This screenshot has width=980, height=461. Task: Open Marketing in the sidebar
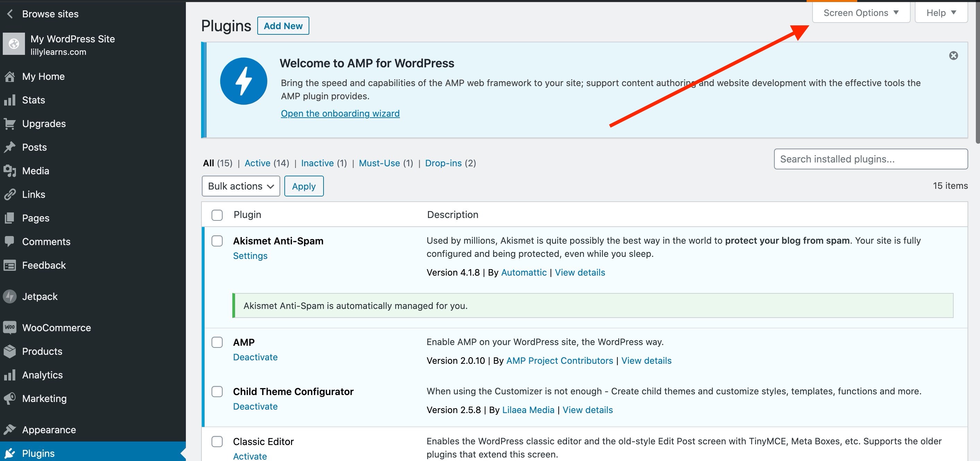[x=93, y=399]
